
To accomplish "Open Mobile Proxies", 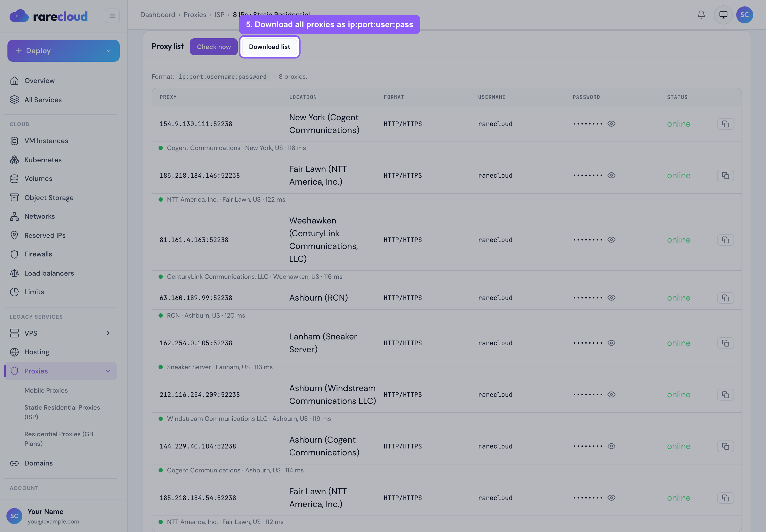I will point(46,390).
